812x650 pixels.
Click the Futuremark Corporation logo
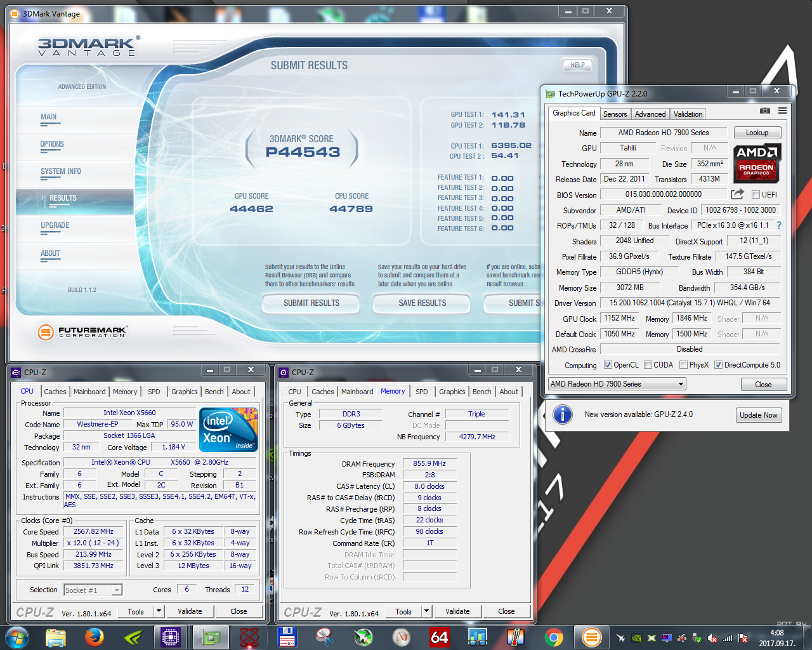82,331
